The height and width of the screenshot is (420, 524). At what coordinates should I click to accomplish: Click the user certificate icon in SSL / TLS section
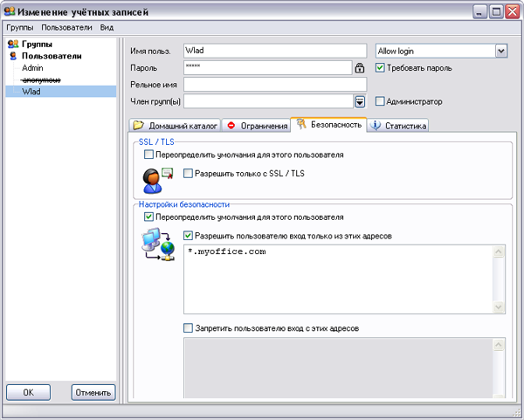(157, 181)
